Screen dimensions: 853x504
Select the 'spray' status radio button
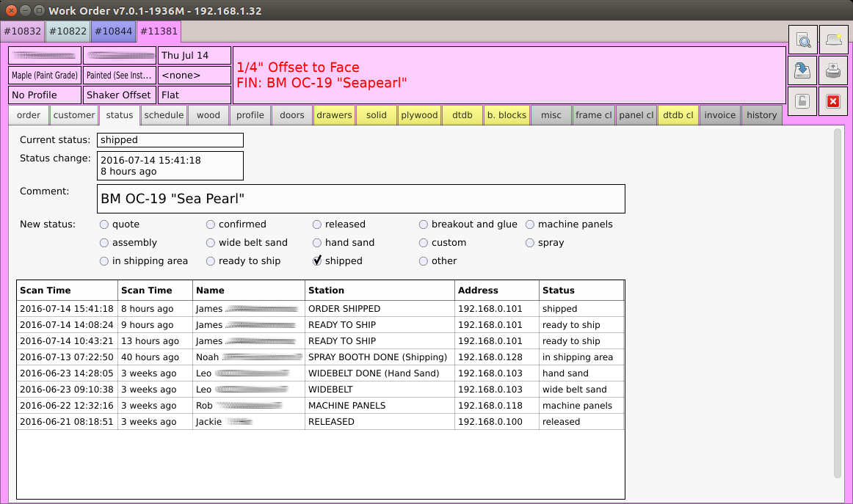530,243
